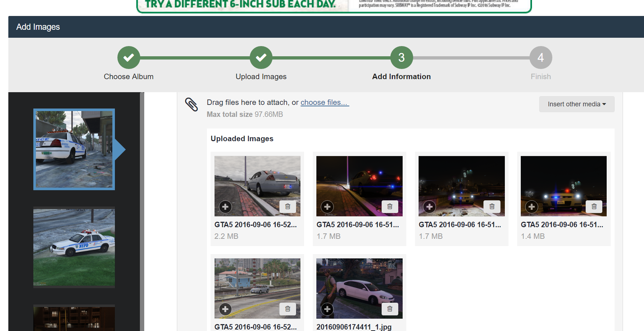This screenshot has width=644, height=331.
Task: Insert 20160906174411_1.jpg via its plus icon
Action: click(x=328, y=309)
